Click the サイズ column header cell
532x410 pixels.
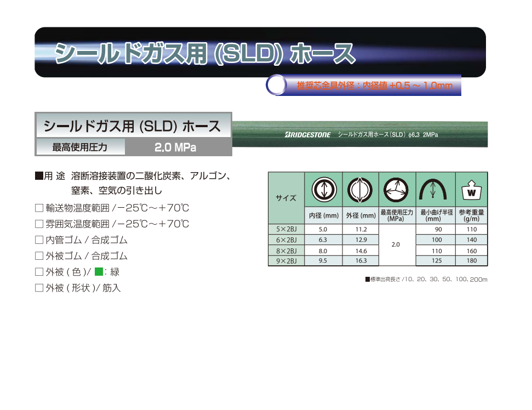285,198
